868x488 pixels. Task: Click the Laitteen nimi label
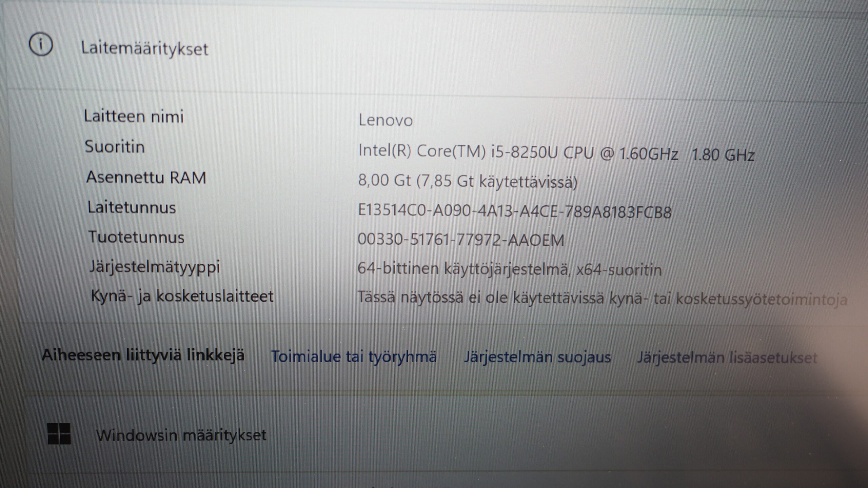click(134, 116)
